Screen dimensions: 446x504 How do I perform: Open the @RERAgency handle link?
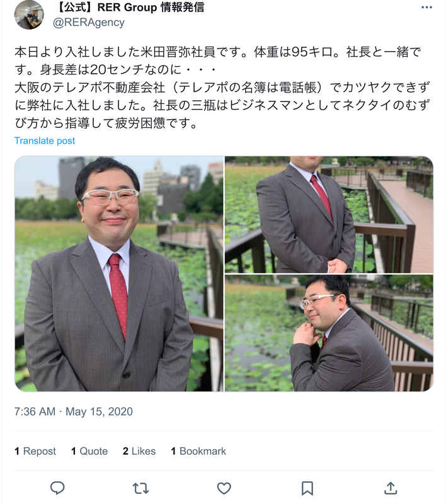89,22
